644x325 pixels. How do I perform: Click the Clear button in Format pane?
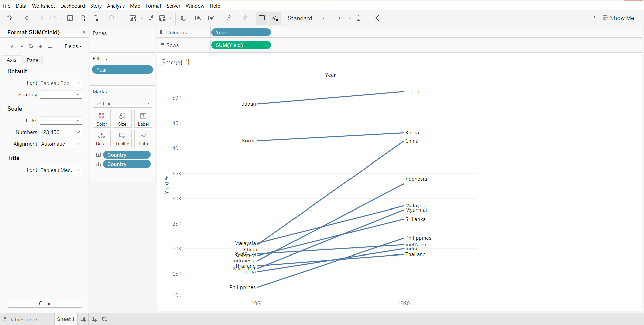point(45,303)
